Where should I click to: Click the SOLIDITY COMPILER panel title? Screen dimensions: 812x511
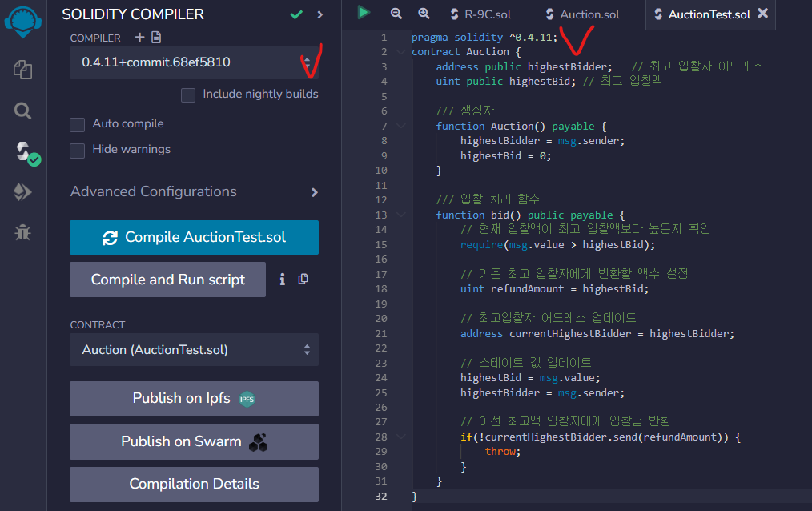(133, 14)
